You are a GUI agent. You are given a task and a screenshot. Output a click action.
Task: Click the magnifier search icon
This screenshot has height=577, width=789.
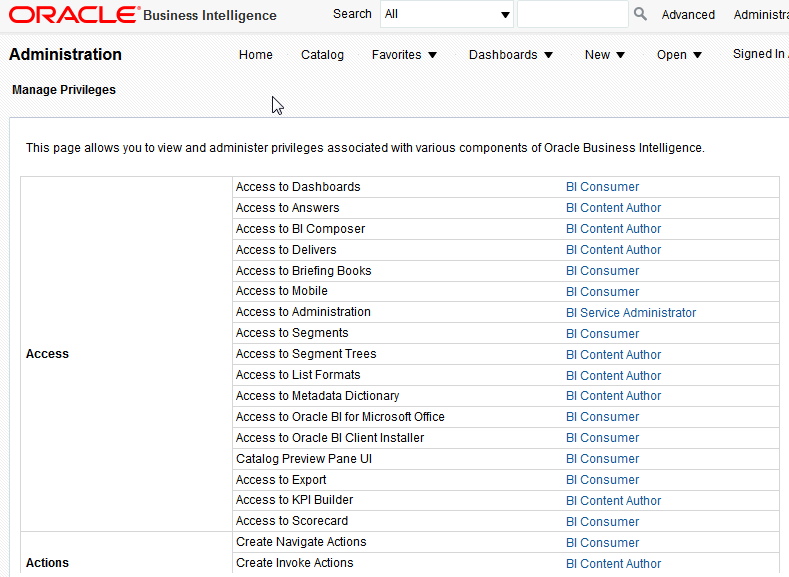pos(640,14)
